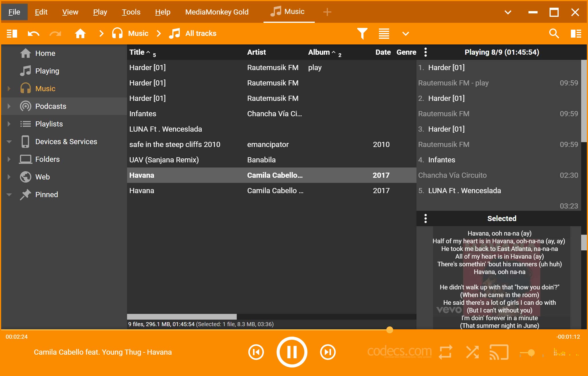Click the shuffle playback icon
Screen dimensions: 588x376
point(472,352)
